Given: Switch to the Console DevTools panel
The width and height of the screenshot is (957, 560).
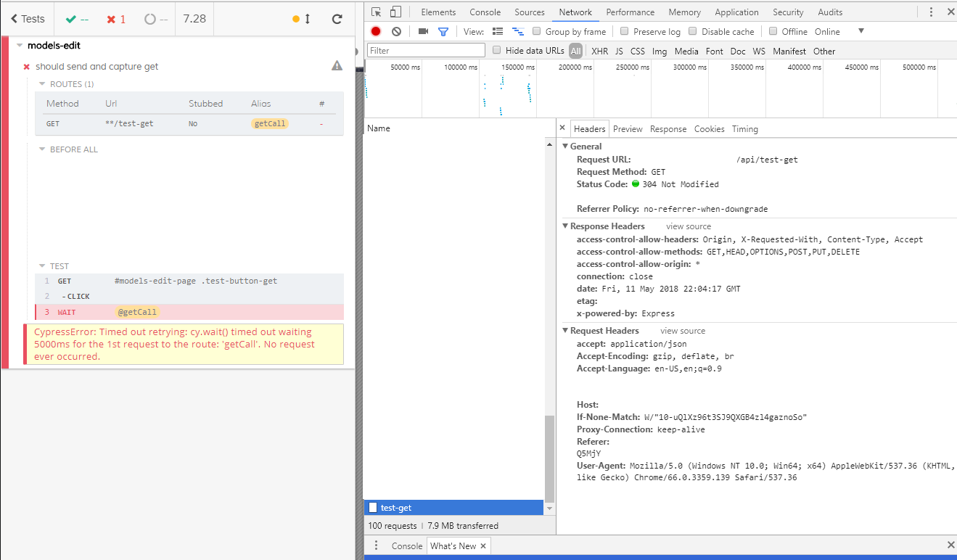Looking at the screenshot, I should point(485,12).
